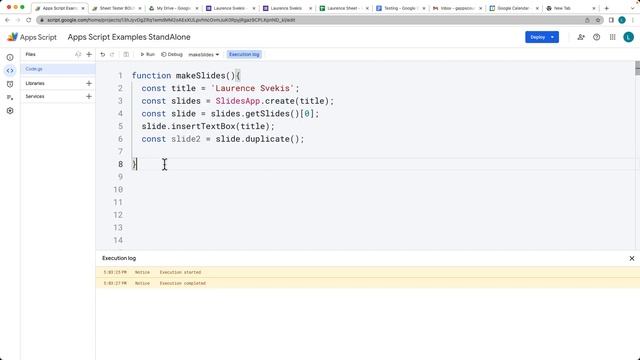This screenshot has width=640, height=360.
Task: Click the Apps Script logo
Action: coord(32,37)
